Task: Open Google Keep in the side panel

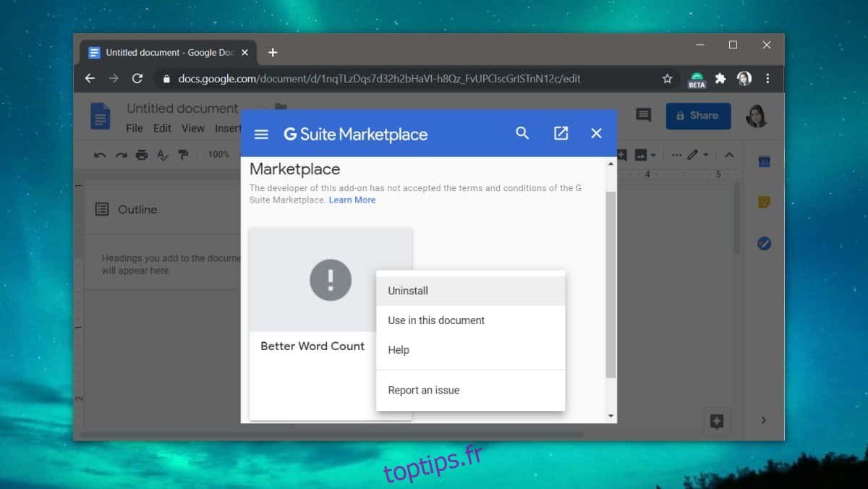Action: tap(764, 203)
